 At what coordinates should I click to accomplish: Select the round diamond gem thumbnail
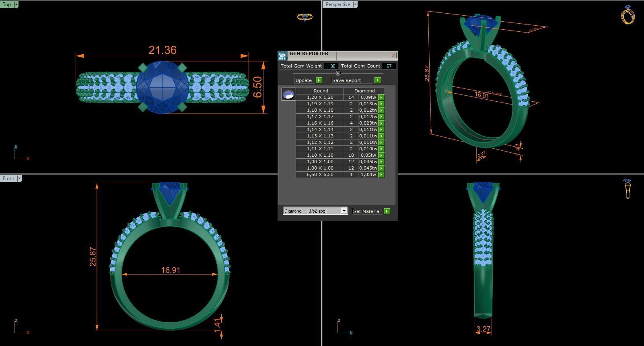tap(288, 94)
